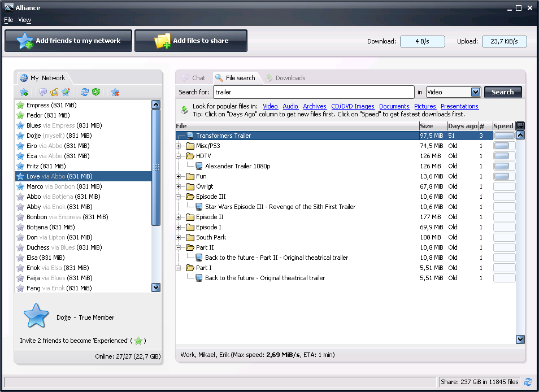Click the column options icon beside Speed
539x392 pixels.
tap(520, 125)
